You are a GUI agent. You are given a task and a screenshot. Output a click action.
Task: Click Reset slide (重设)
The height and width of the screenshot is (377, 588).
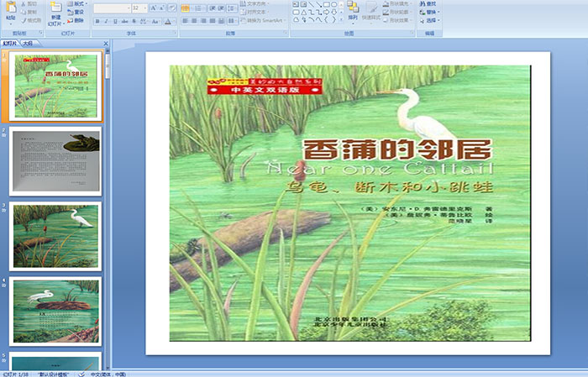76,12
